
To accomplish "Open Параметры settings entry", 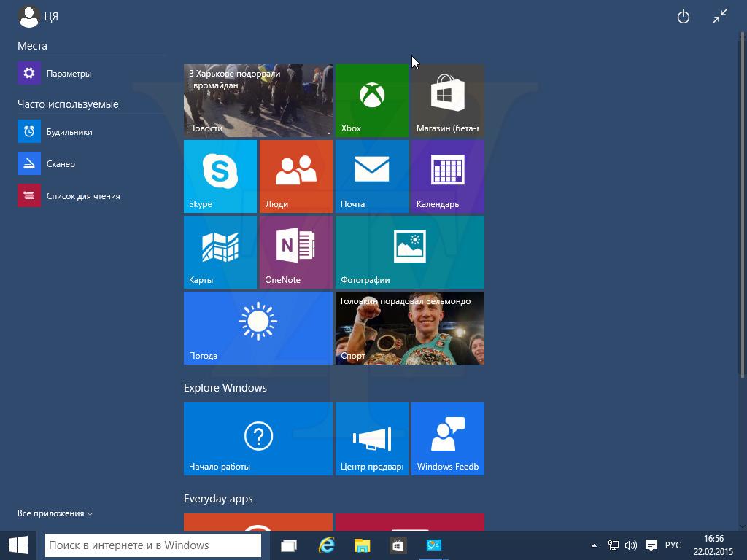I will pyautogui.click(x=68, y=74).
